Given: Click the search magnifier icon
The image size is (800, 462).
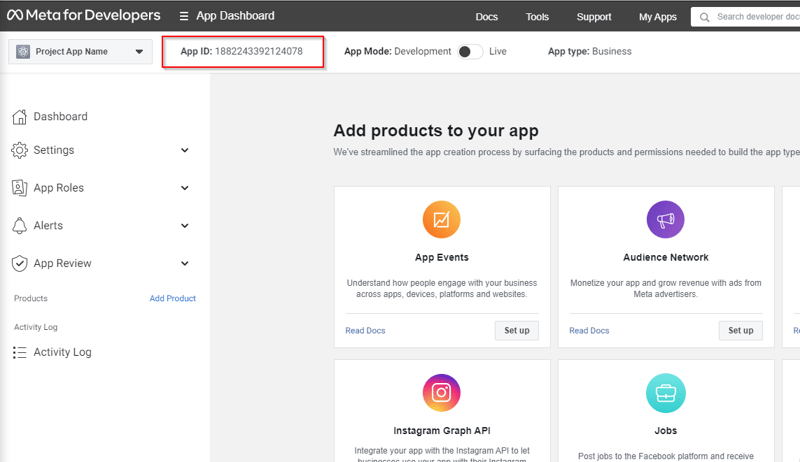Looking at the screenshot, I should (705, 17).
